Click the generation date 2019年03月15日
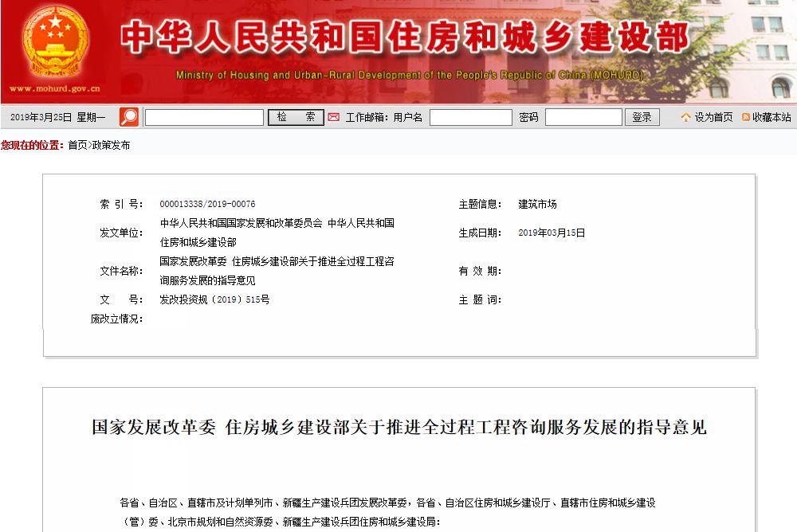Screen dimensions: 797x532 click(x=552, y=233)
